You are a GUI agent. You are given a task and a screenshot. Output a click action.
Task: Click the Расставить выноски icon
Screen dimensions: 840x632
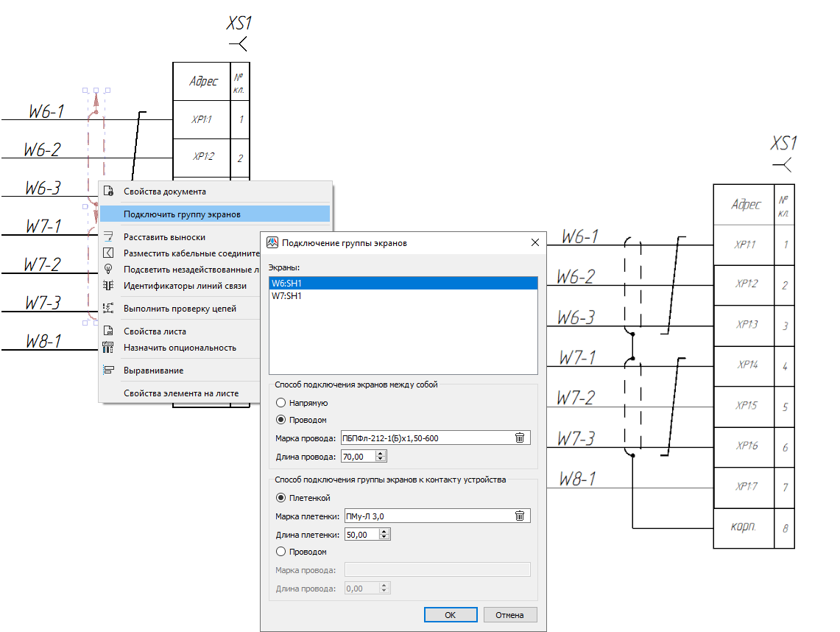109,237
